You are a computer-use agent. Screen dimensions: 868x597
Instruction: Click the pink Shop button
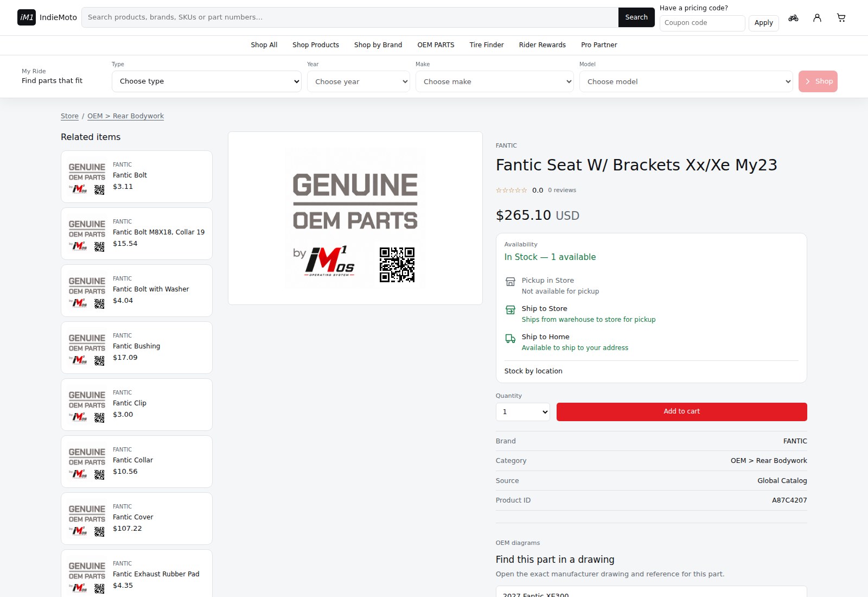click(818, 81)
